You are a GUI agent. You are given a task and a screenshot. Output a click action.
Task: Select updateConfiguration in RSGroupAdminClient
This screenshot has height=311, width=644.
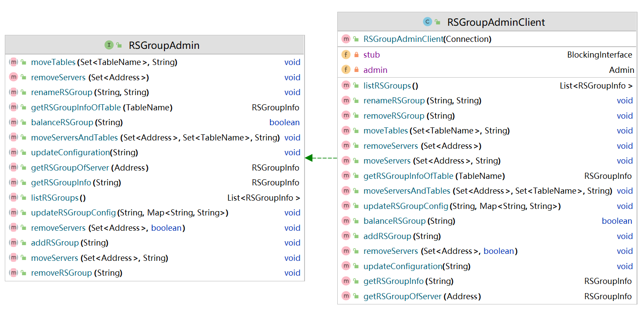coord(402,267)
